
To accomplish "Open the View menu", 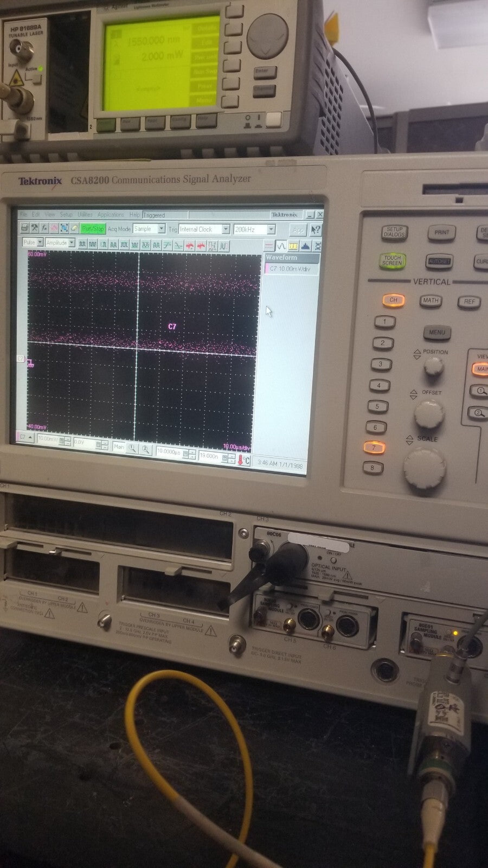I will click(50, 215).
